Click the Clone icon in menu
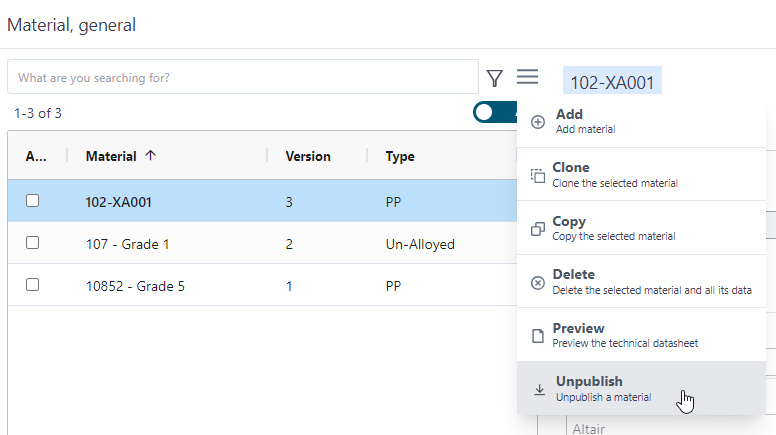 point(538,176)
